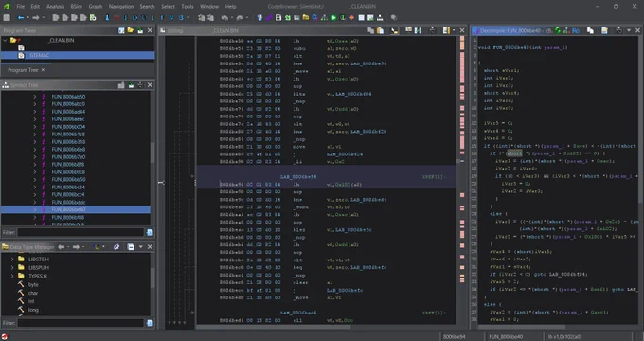The height and width of the screenshot is (341, 644).
Task: Expand the LIBGTE.H folder in Data Type Manager
Action: pos(12,260)
